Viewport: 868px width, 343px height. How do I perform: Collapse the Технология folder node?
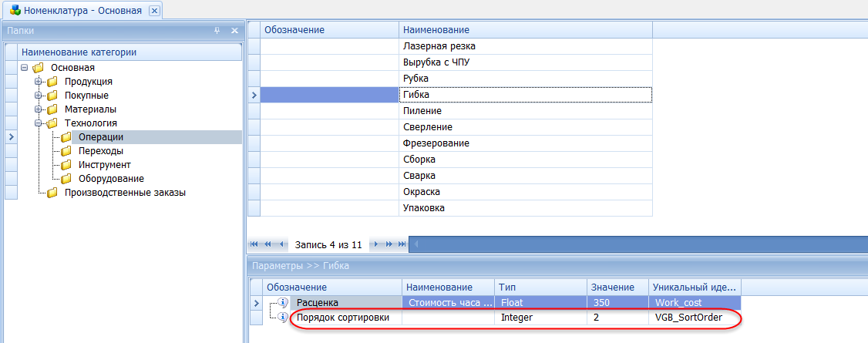[x=39, y=123]
